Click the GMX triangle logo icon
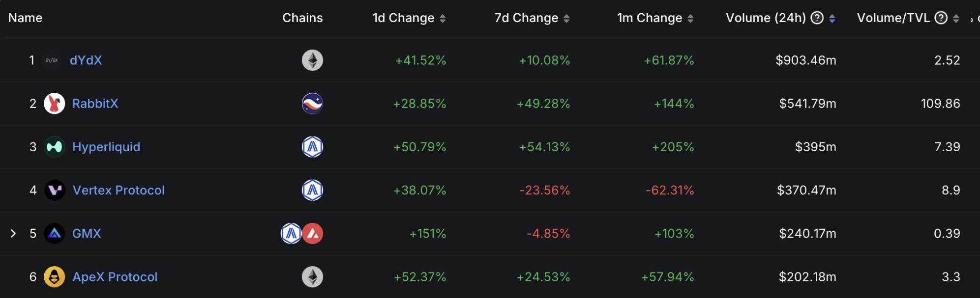The width and height of the screenshot is (980, 298). point(55,233)
